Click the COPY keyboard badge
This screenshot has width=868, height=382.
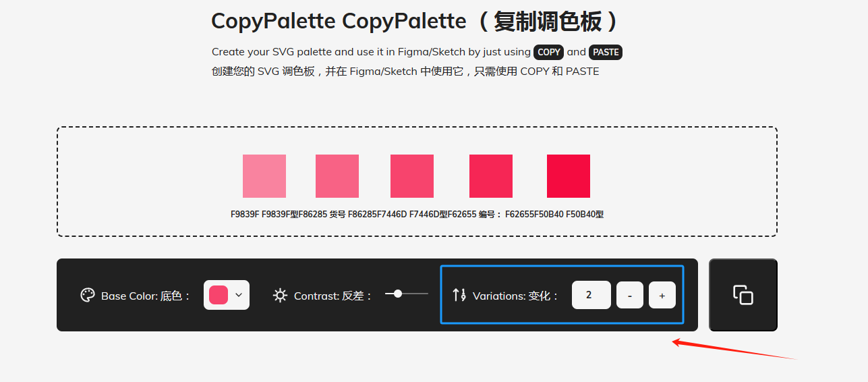tap(549, 52)
